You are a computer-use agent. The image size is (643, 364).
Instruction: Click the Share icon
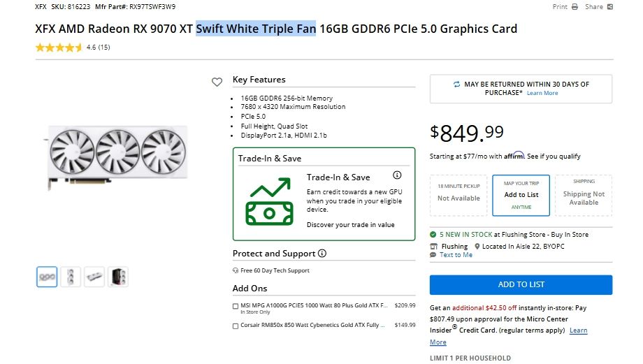click(610, 7)
